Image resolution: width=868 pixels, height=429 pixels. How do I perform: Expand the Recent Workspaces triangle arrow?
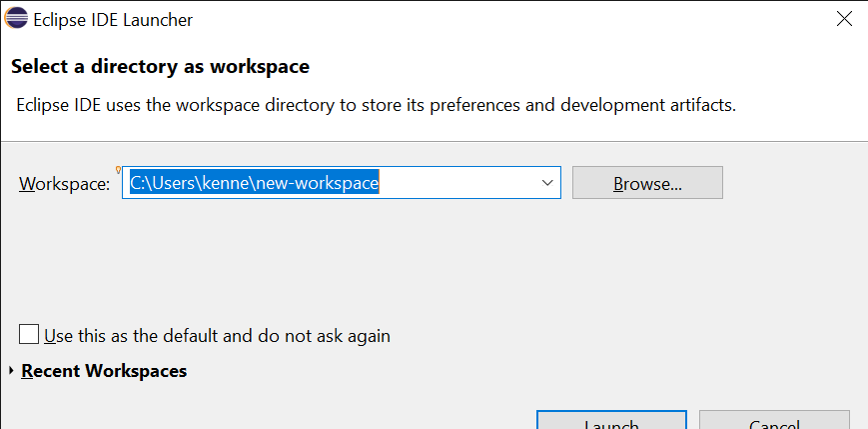tap(12, 370)
